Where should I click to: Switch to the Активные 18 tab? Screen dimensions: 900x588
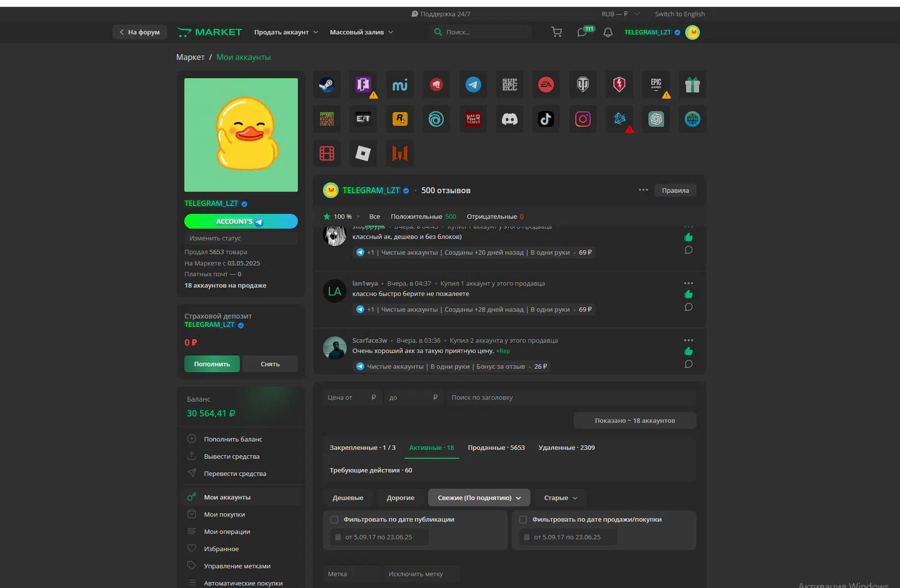(432, 447)
